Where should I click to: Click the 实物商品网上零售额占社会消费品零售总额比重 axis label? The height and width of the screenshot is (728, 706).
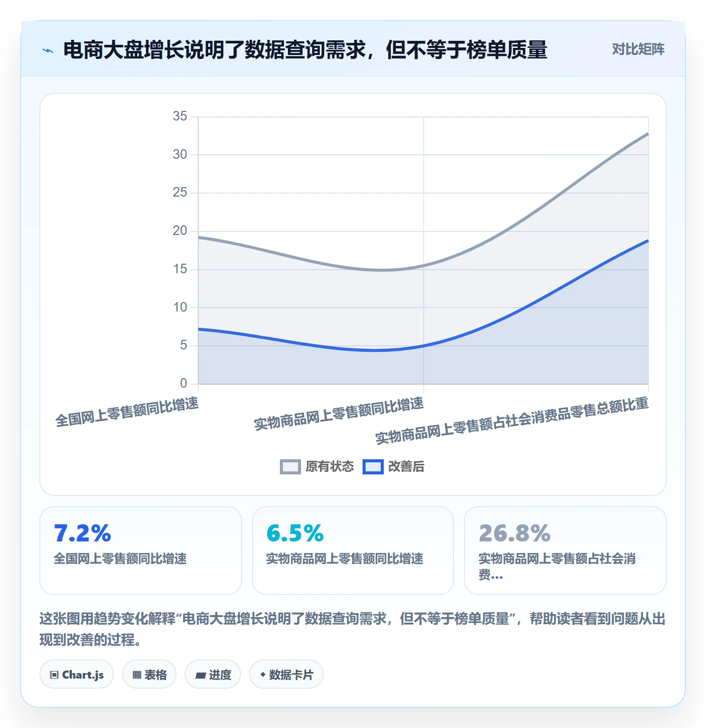coord(512,421)
